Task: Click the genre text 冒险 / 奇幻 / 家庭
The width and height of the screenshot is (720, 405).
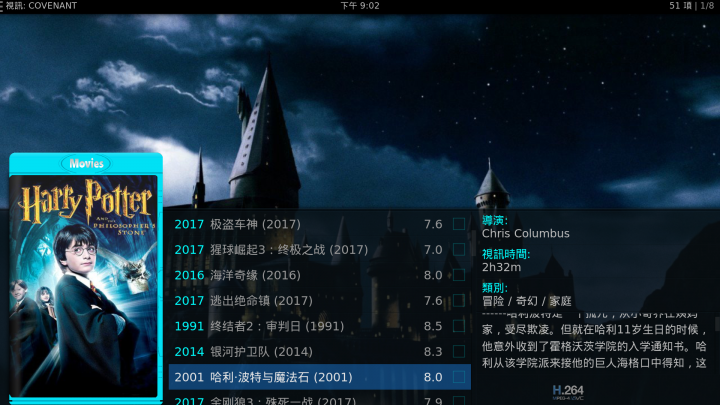Action: click(x=527, y=301)
